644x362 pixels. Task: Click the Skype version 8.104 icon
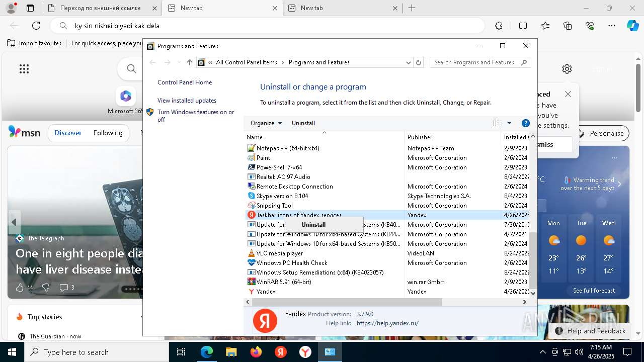[x=252, y=196]
